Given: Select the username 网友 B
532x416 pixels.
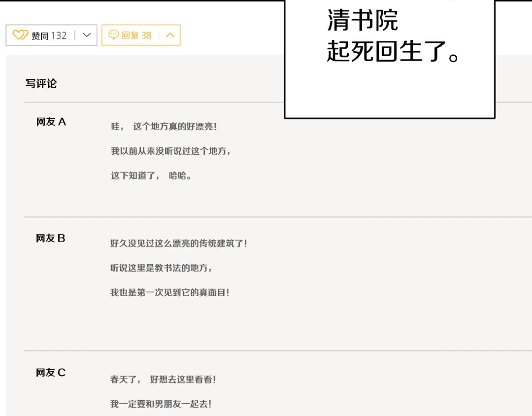Looking at the screenshot, I should pyautogui.click(x=51, y=238).
